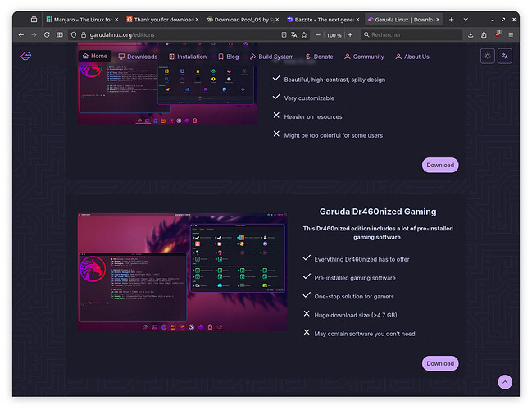Click the zoom-in plus button
The height and width of the screenshot is (410, 532).
click(x=350, y=34)
